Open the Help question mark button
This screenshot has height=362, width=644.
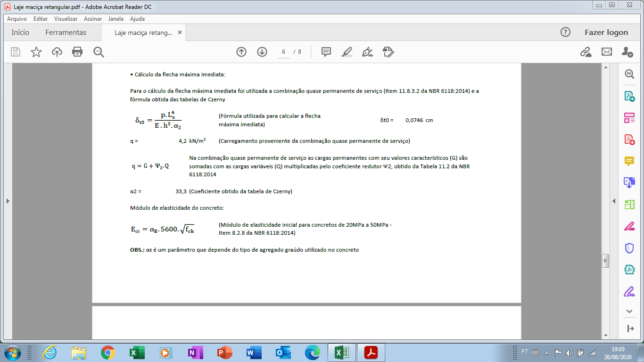tap(565, 32)
